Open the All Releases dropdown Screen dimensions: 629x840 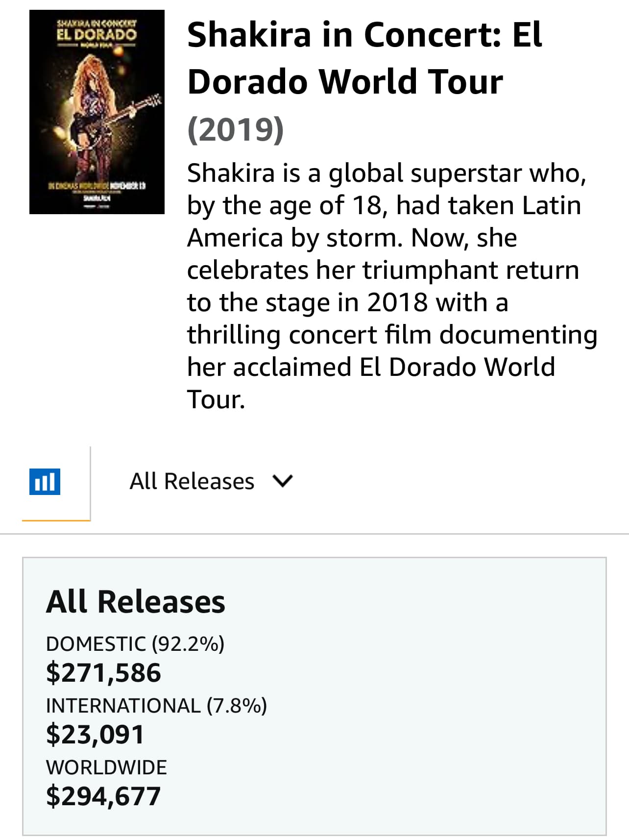(x=192, y=482)
